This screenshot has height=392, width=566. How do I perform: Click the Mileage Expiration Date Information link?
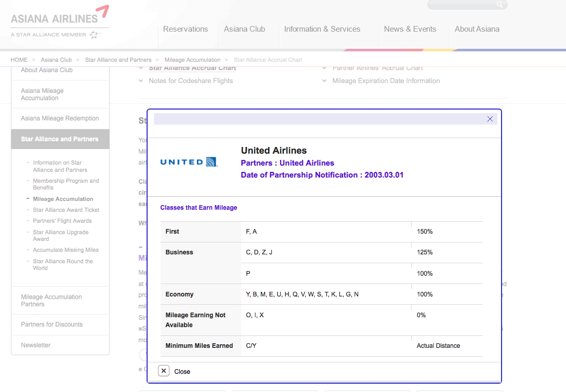point(386,81)
